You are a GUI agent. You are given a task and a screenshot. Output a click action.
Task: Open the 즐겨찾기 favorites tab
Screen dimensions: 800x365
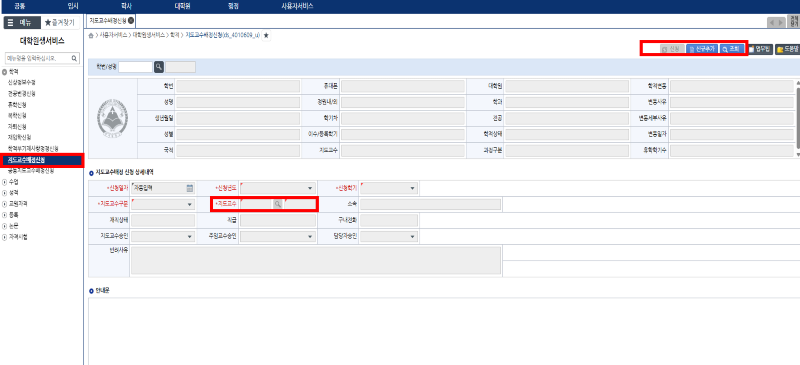click(60, 22)
